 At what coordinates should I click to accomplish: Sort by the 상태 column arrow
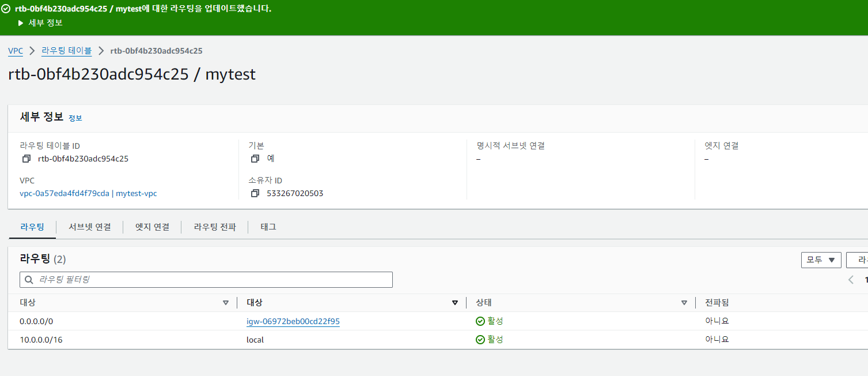684,303
